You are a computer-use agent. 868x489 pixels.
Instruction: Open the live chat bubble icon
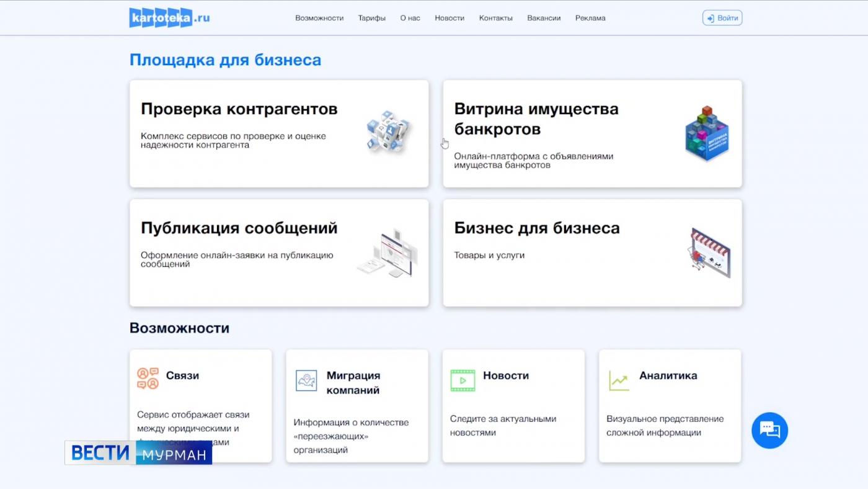(769, 430)
